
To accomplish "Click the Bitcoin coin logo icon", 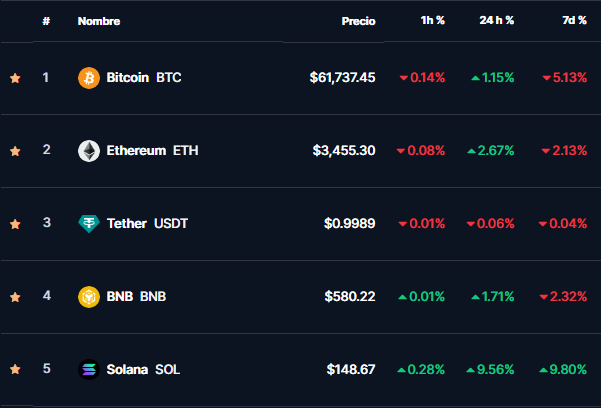I will (x=89, y=77).
